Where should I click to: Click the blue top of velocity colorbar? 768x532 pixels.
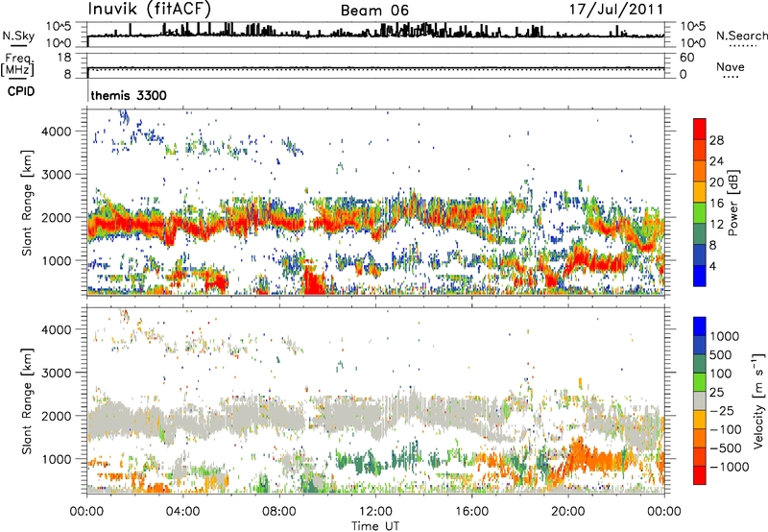[x=700, y=326]
